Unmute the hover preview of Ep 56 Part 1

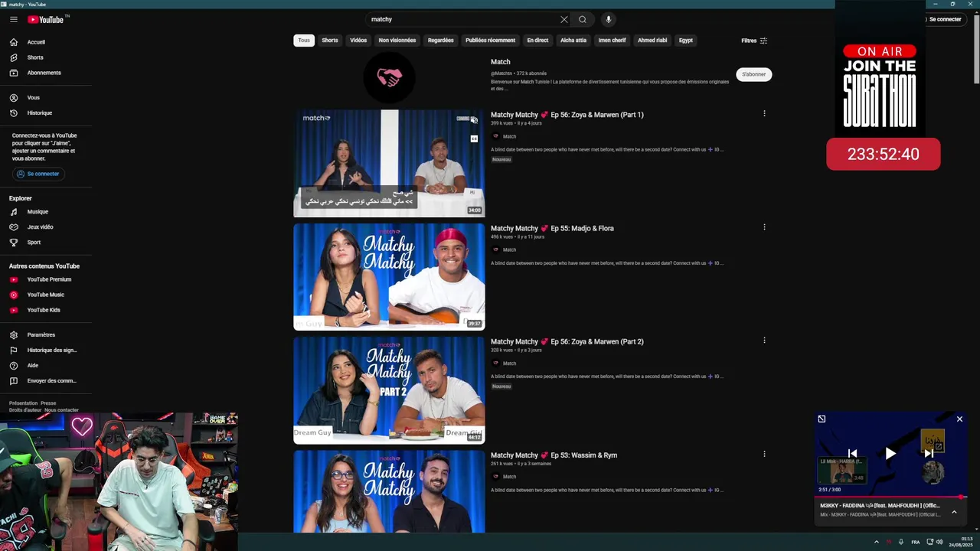coord(474,120)
